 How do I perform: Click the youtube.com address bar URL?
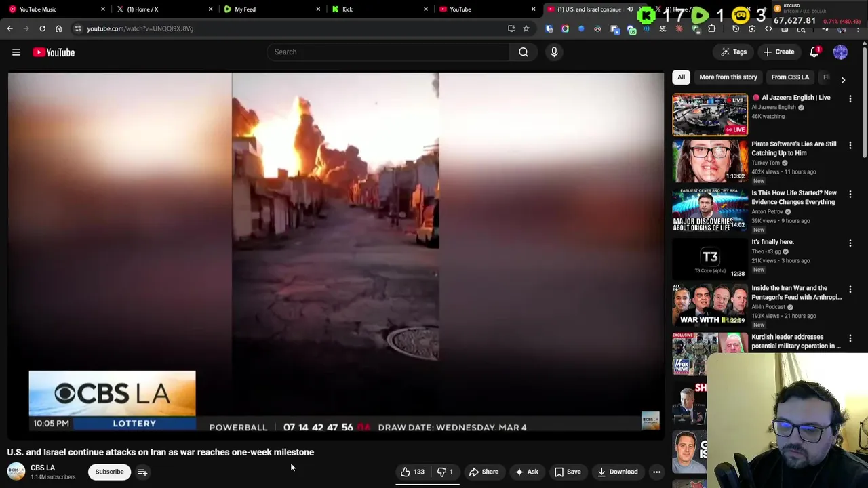pyautogui.click(x=140, y=28)
